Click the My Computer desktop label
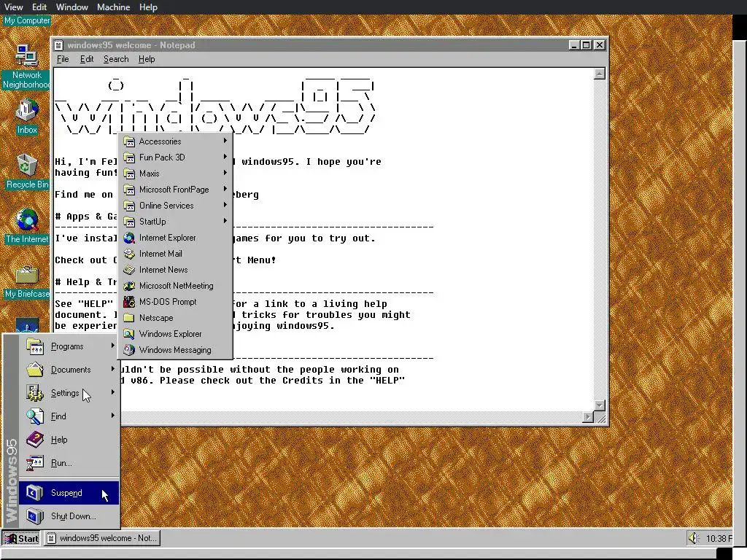 point(27,20)
